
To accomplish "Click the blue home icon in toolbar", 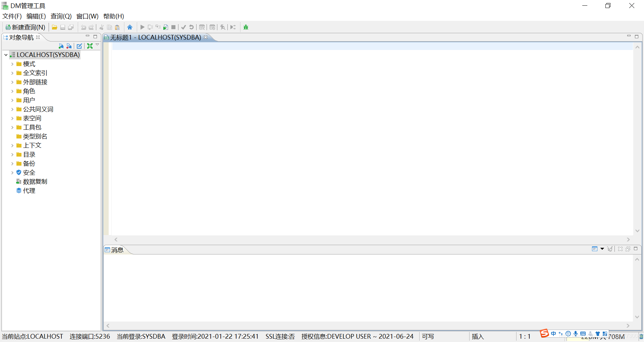I will click(130, 27).
